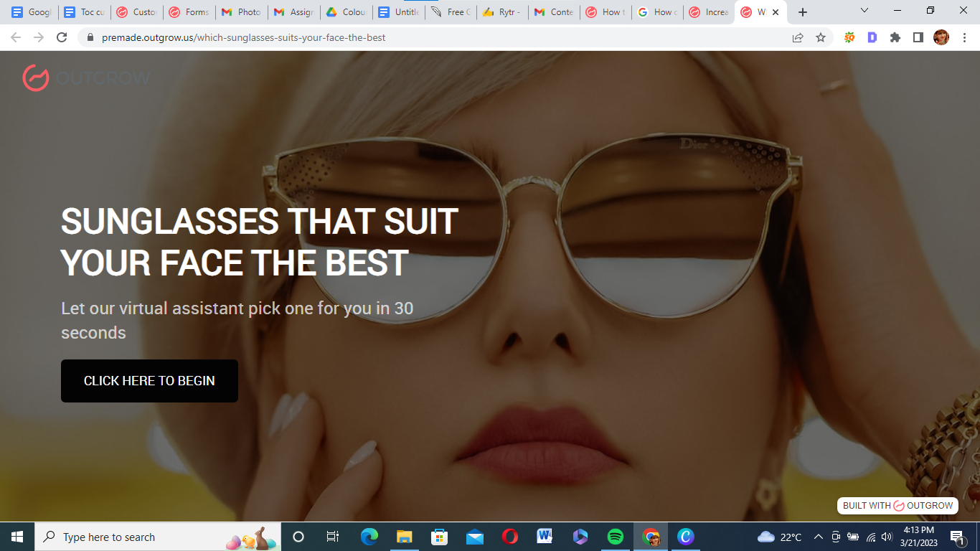The height and width of the screenshot is (551, 980).
Task: Launch Opera browser from the taskbar
Action: click(x=510, y=537)
